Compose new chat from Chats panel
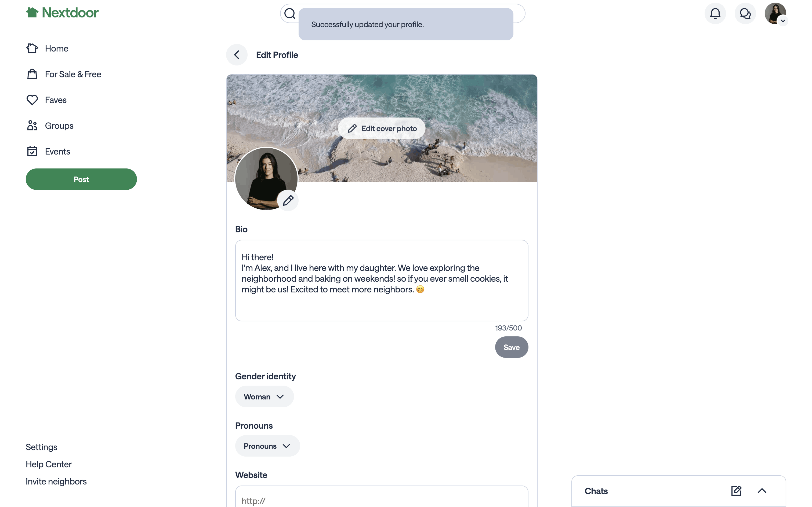Image resolution: width=812 pixels, height=507 pixels. pos(736,491)
